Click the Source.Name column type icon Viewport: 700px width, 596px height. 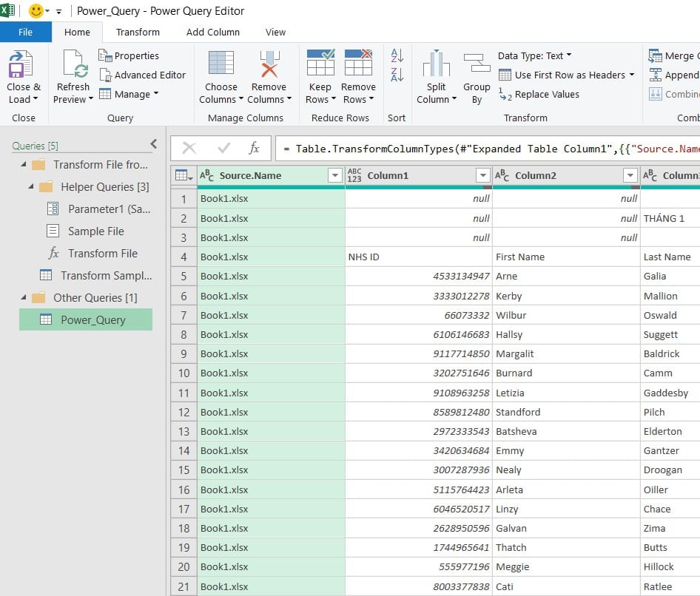(x=206, y=175)
